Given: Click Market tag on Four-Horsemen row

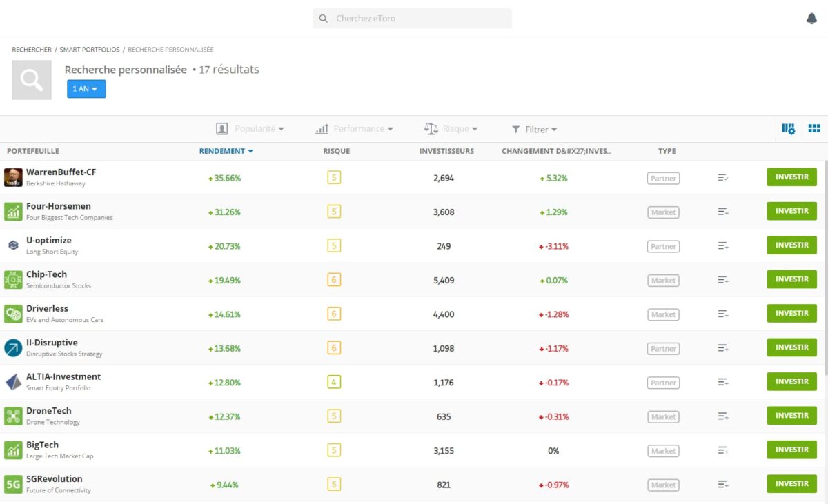Looking at the screenshot, I should point(663,212).
